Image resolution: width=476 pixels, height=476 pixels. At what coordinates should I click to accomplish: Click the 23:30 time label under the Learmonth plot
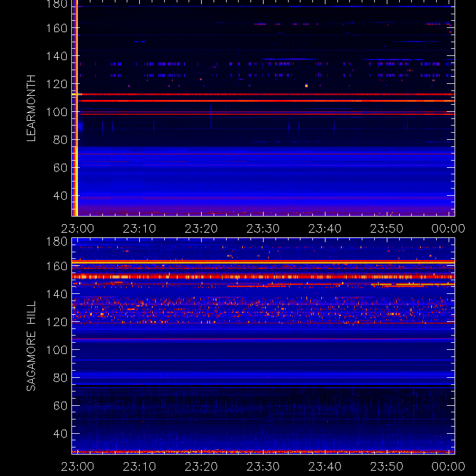(x=263, y=228)
